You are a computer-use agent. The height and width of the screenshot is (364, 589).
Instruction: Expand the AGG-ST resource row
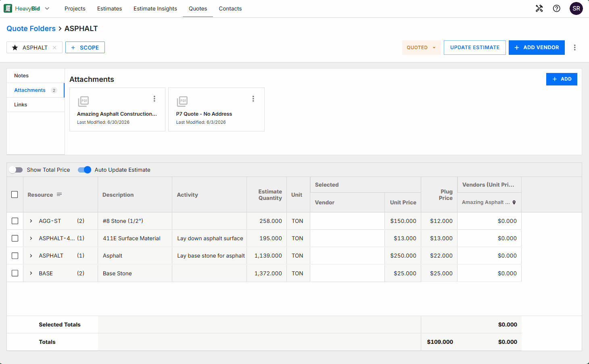coord(31,221)
